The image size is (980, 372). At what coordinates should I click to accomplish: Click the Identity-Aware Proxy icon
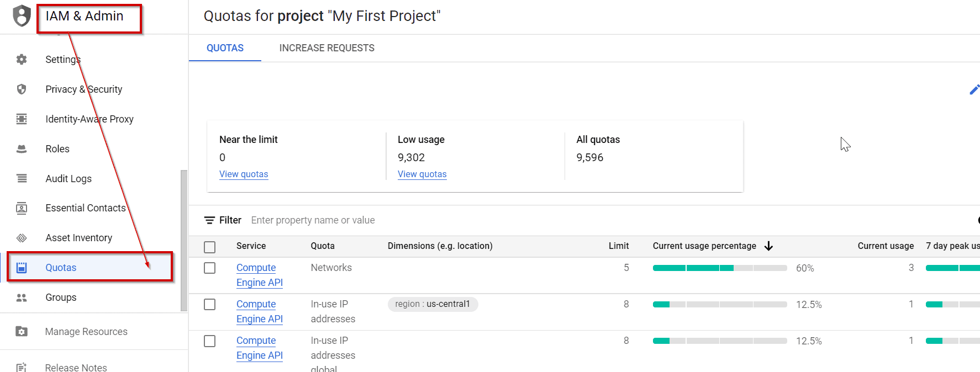(22, 119)
